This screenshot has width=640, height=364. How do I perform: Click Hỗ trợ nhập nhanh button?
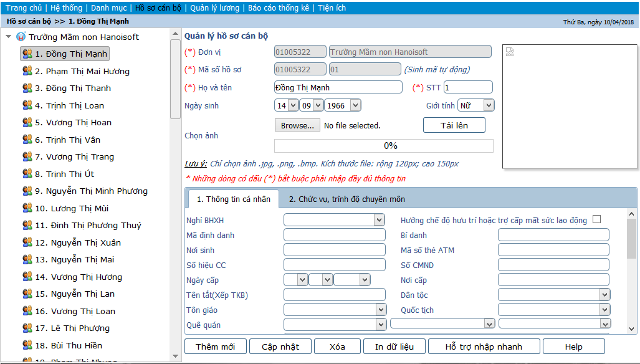(484, 347)
